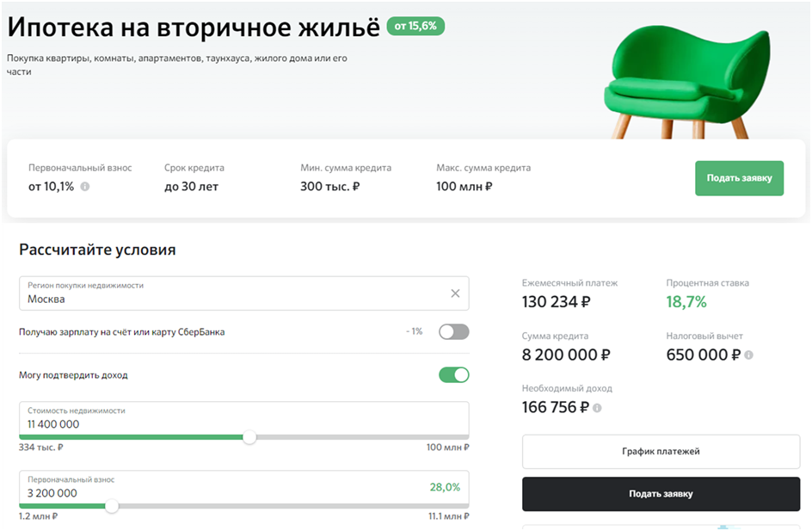This screenshot has width=812, height=531.
Task: Click the initial payment slider handle
Action: (x=112, y=507)
